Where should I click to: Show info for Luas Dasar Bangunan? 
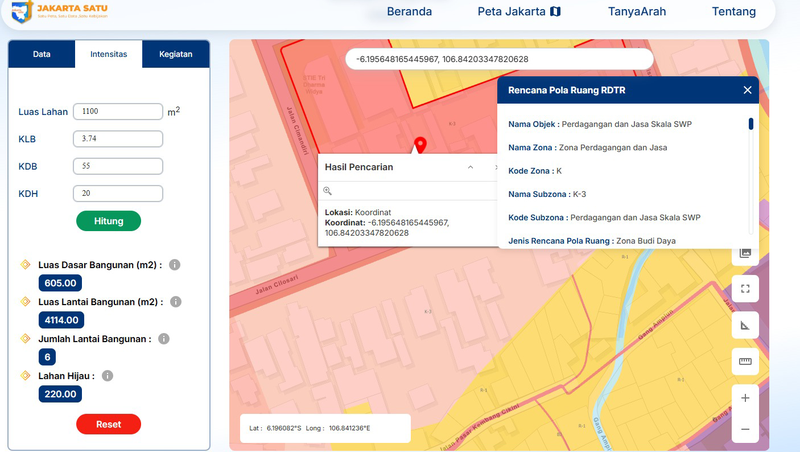tap(174, 265)
